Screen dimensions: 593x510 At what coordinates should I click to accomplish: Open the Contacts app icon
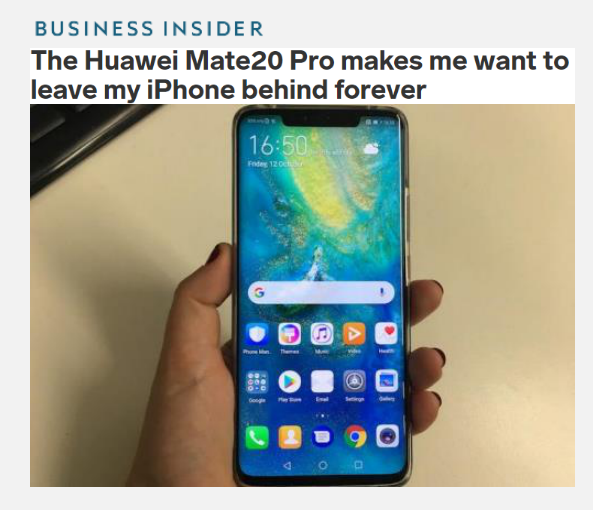[290, 437]
